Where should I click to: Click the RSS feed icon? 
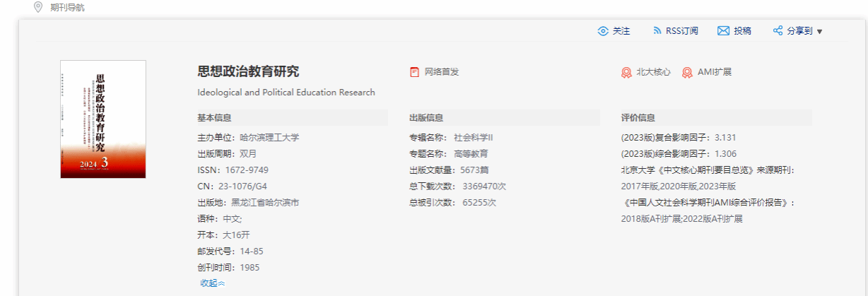pyautogui.click(x=657, y=31)
